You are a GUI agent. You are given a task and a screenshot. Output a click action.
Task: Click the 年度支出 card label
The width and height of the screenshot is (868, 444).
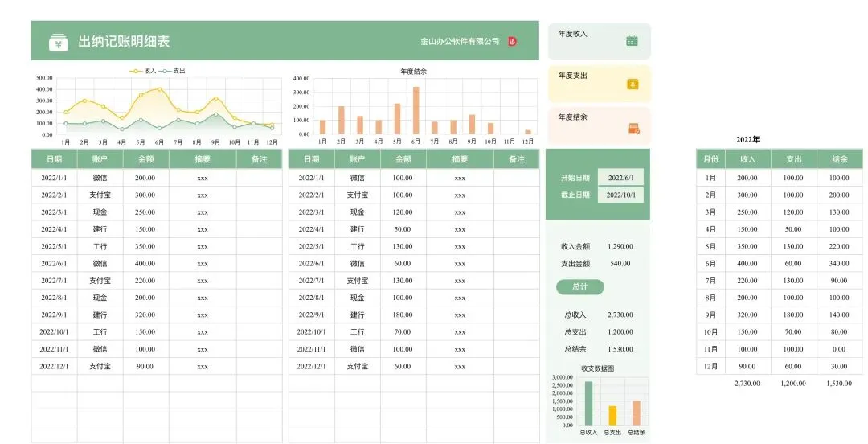click(572, 76)
